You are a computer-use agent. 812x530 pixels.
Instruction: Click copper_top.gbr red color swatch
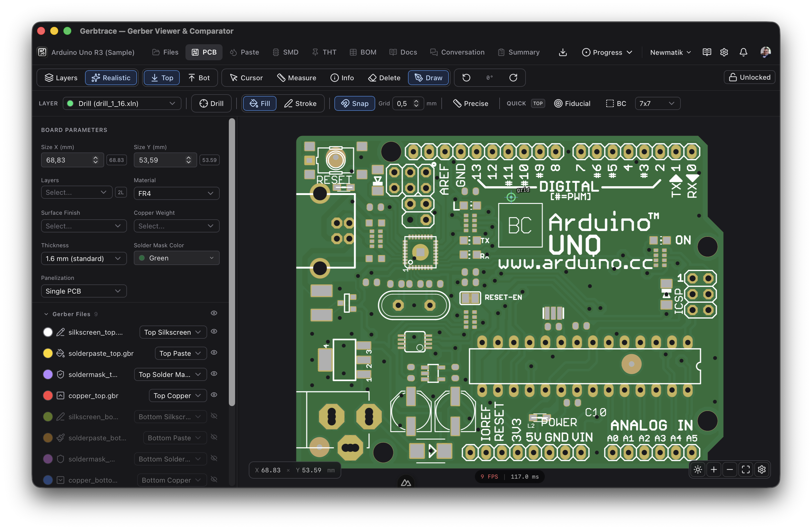pyautogui.click(x=48, y=396)
